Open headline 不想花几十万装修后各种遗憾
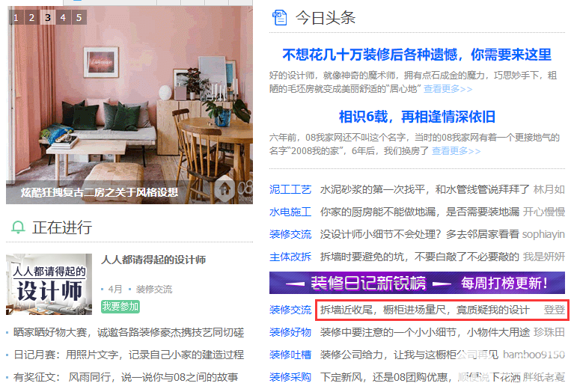The height and width of the screenshot is (392, 571). click(x=417, y=55)
